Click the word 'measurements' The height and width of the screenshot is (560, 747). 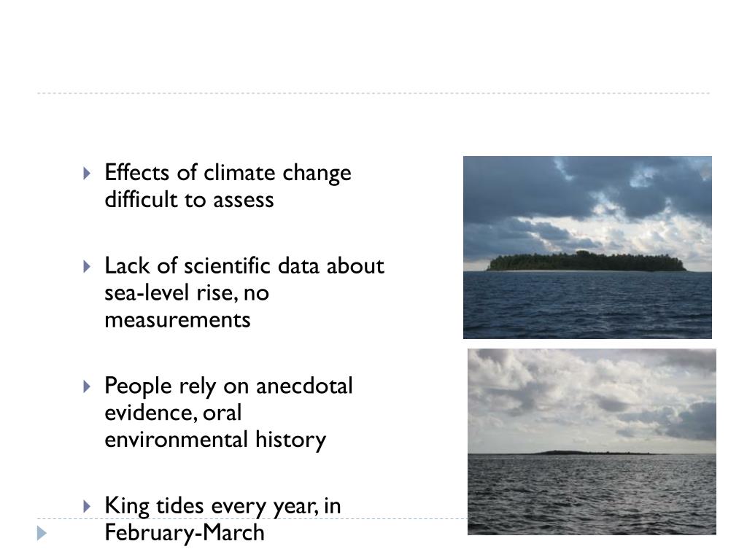click(177, 319)
